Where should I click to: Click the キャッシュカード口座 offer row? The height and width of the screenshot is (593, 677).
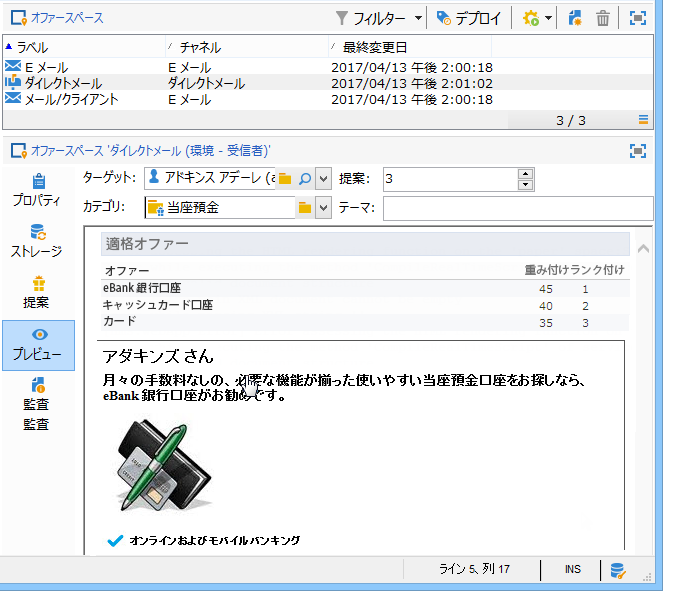click(365, 305)
